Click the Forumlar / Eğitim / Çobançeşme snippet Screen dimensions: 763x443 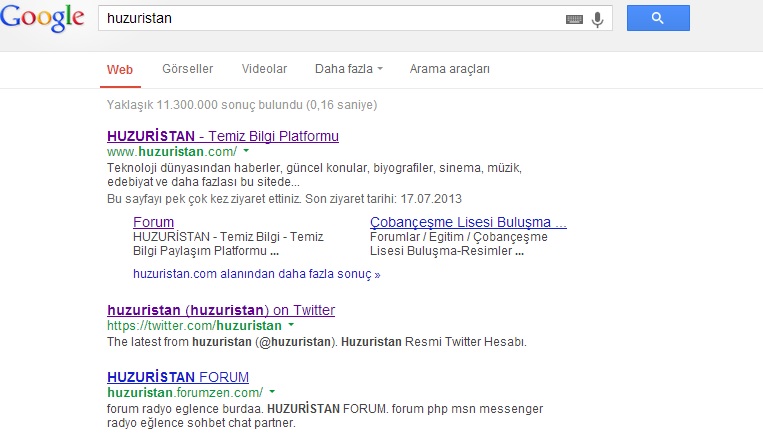point(458,244)
